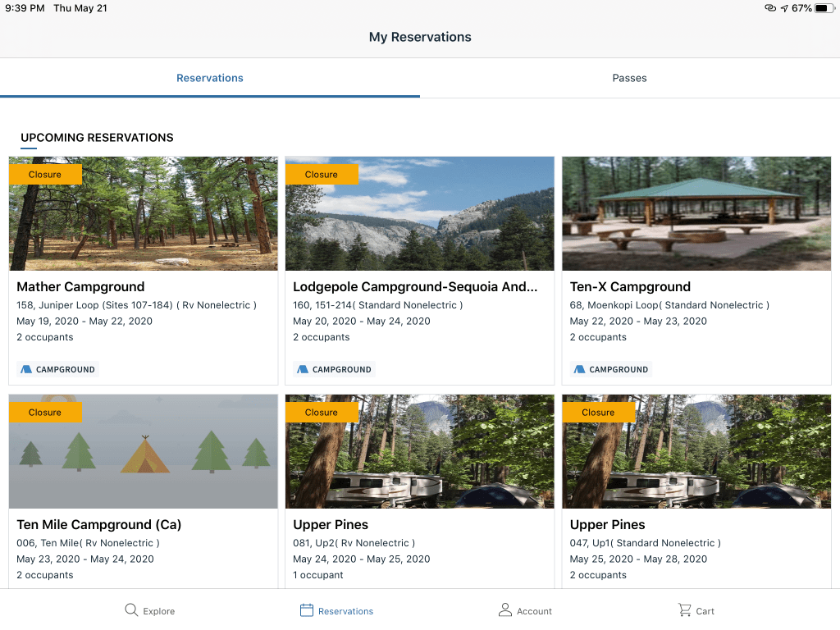Open Upper Pines reservation for site 047

click(607, 525)
